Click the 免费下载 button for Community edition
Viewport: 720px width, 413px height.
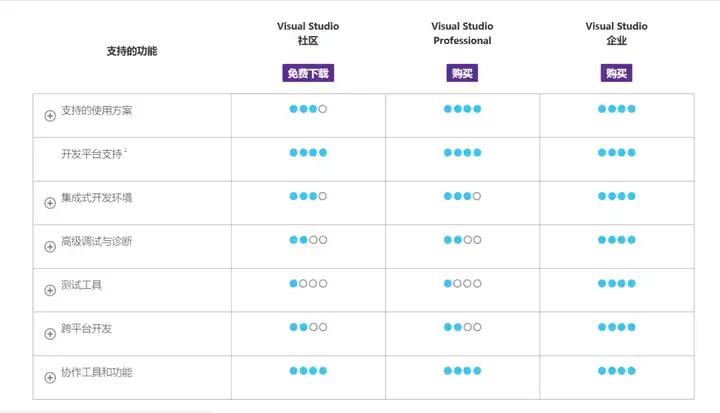coord(308,73)
